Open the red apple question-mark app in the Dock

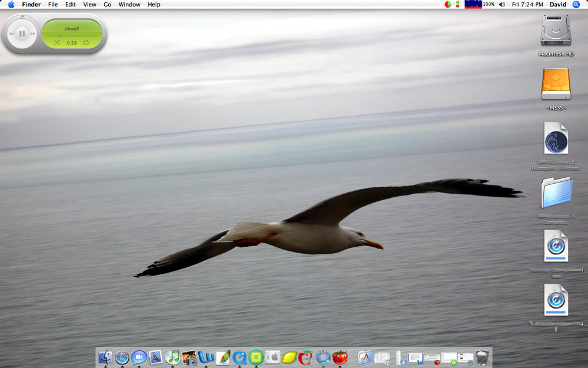click(306, 357)
